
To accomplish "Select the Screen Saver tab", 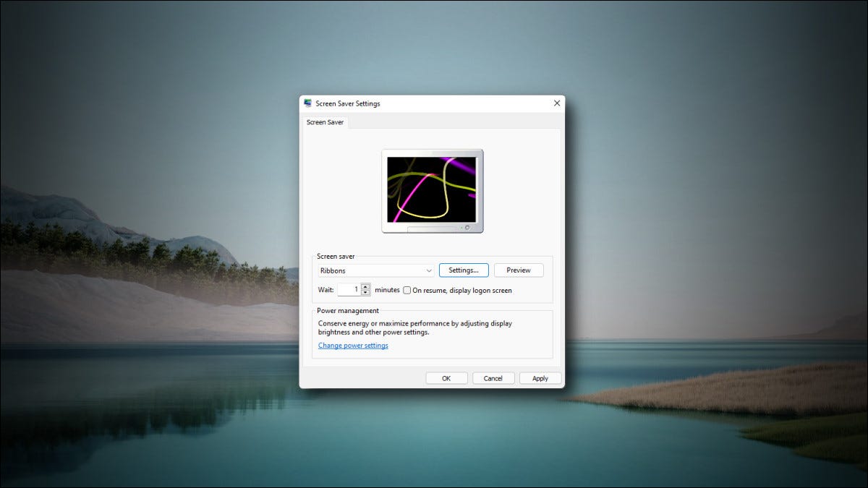I will [x=325, y=122].
